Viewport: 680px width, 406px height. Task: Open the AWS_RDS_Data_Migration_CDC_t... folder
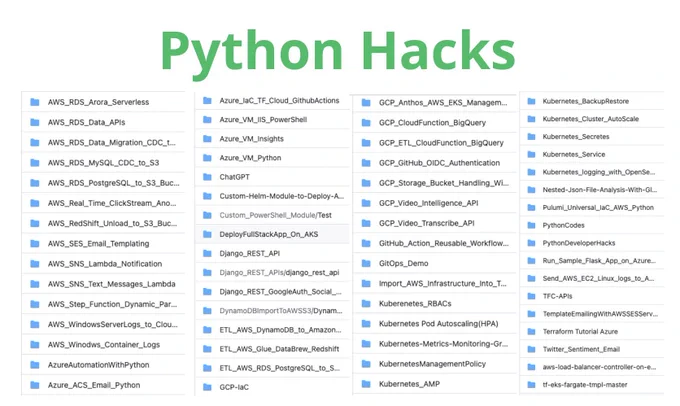click(x=111, y=142)
